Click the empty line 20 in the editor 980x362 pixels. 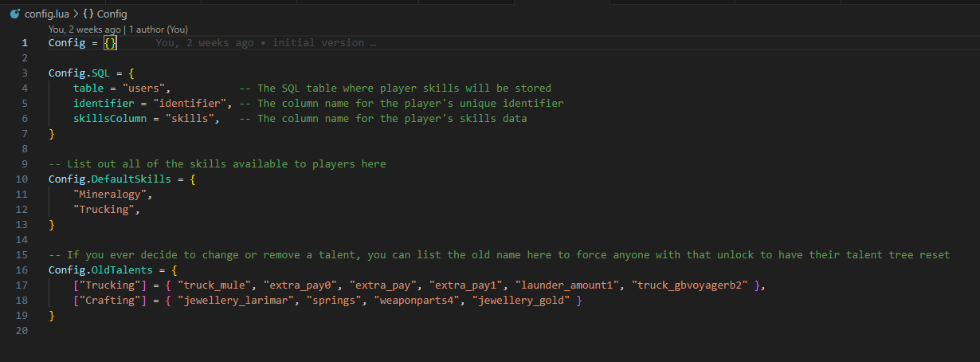319,331
